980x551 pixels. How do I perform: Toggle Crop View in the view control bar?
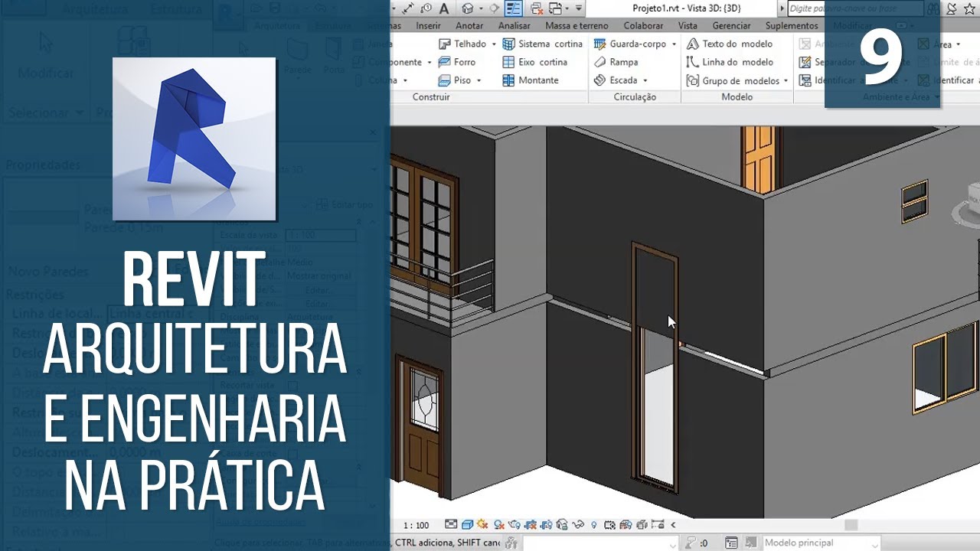click(531, 525)
